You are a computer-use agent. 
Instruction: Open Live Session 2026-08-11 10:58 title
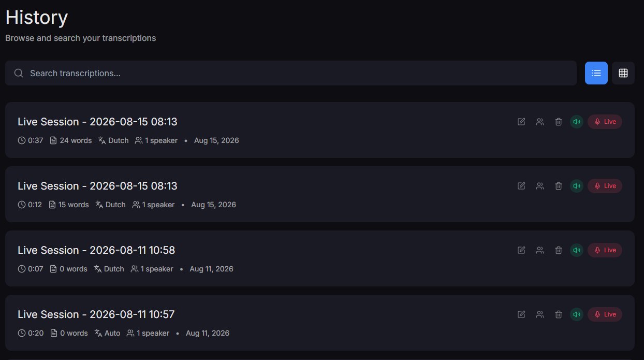(96, 250)
